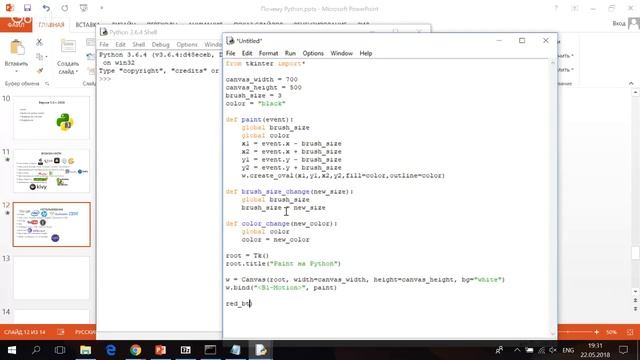Click spell check icon in status bar
The image size is (640, 360).
tap(61, 332)
